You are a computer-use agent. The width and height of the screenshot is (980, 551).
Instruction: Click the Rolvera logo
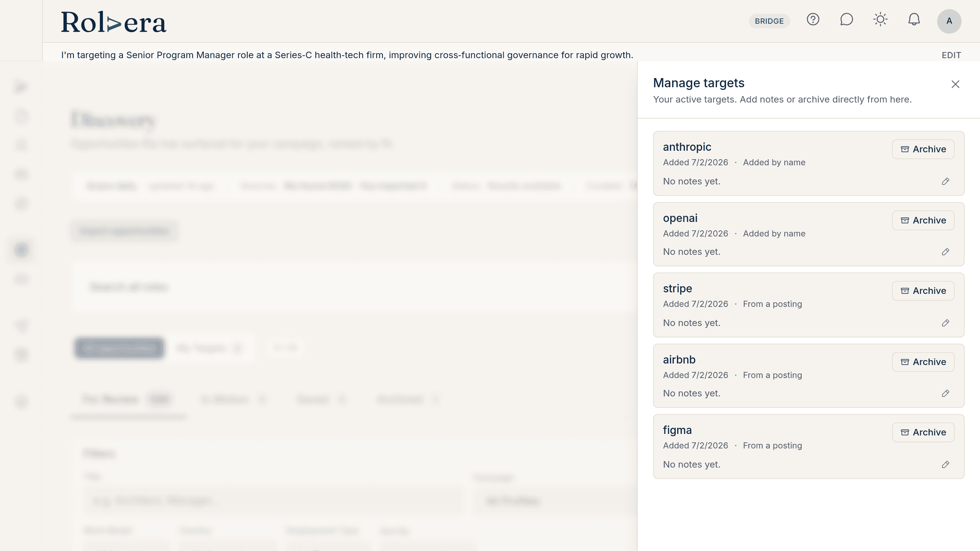pyautogui.click(x=114, y=22)
